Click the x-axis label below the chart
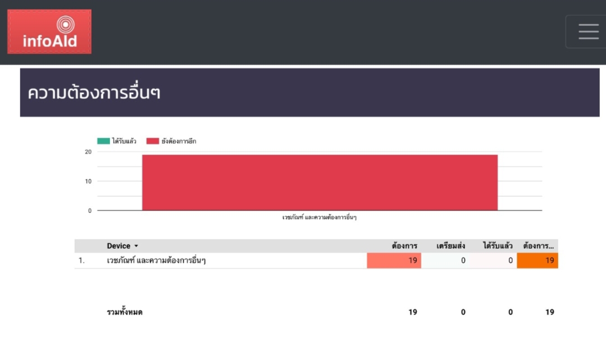Image resolution: width=606 pixels, height=364 pixels. point(319,217)
